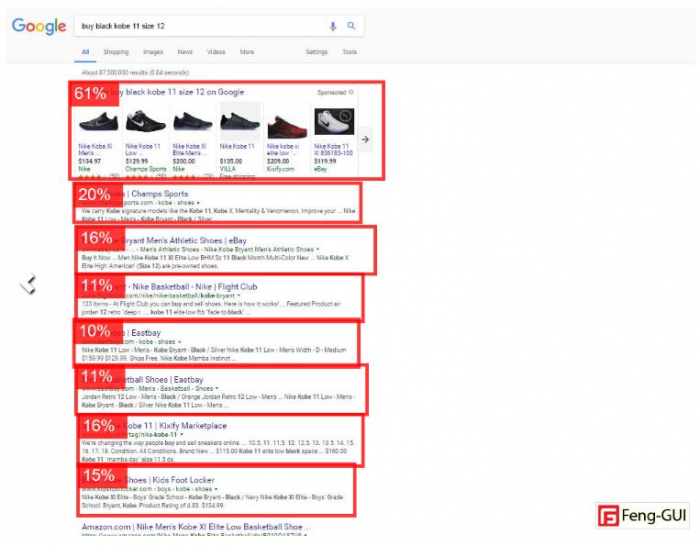Switch to the Images tab
This screenshot has width=700, height=546.
[153, 52]
